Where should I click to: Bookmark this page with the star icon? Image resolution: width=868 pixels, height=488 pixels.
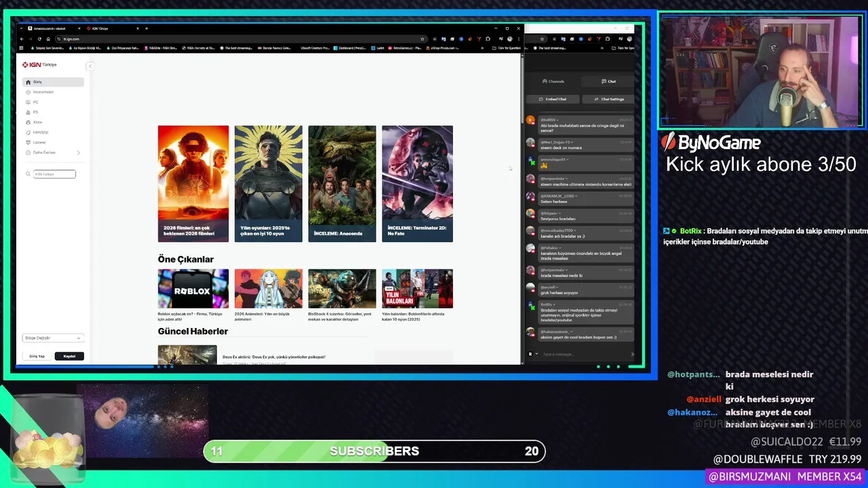(422, 39)
